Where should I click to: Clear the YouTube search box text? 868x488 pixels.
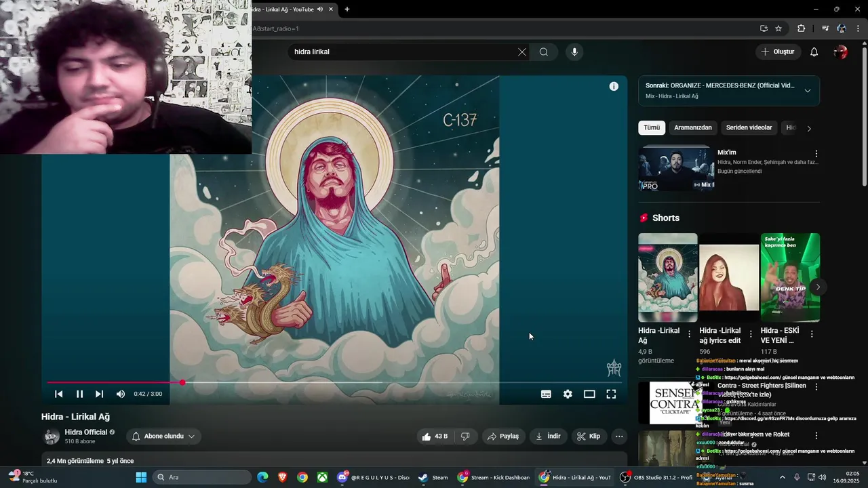(522, 52)
